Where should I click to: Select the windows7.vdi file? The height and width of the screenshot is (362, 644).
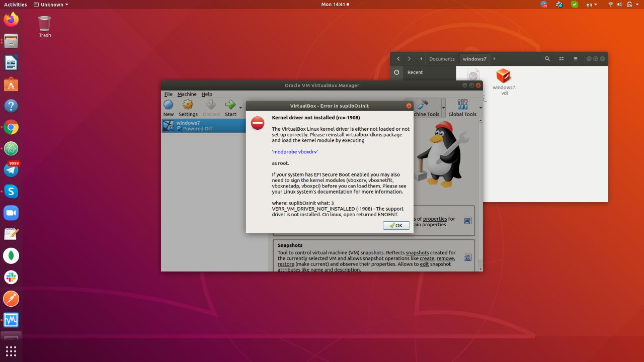click(504, 82)
